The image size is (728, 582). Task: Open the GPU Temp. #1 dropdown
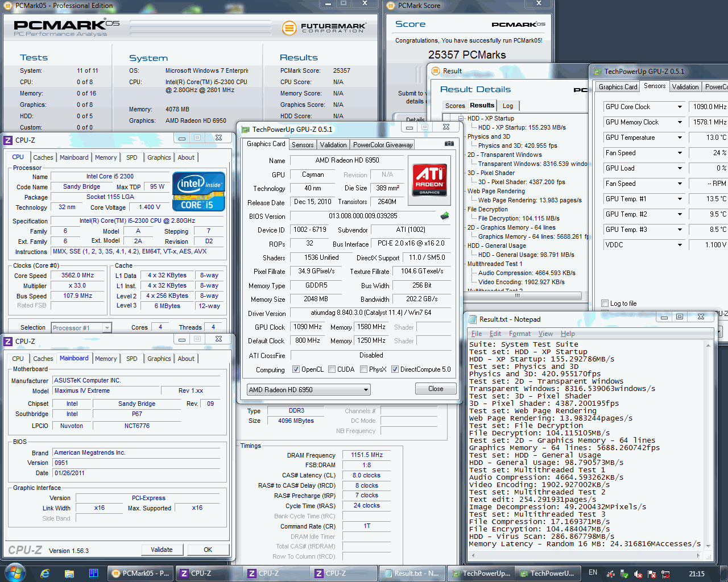[x=679, y=199]
